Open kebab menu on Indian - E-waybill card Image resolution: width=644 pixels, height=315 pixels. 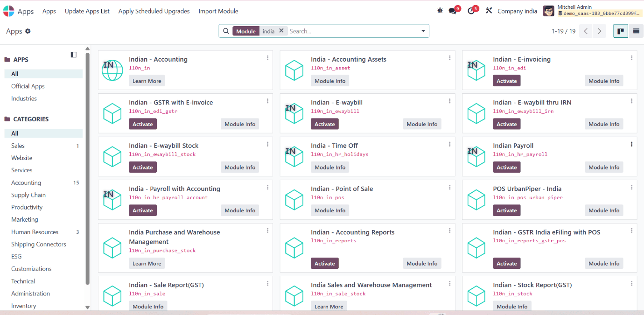(x=449, y=101)
